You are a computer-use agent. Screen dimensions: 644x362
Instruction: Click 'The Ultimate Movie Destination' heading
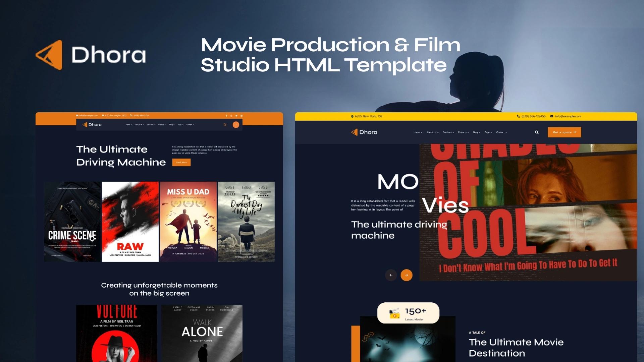pyautogui.click(x=516, y=348)
